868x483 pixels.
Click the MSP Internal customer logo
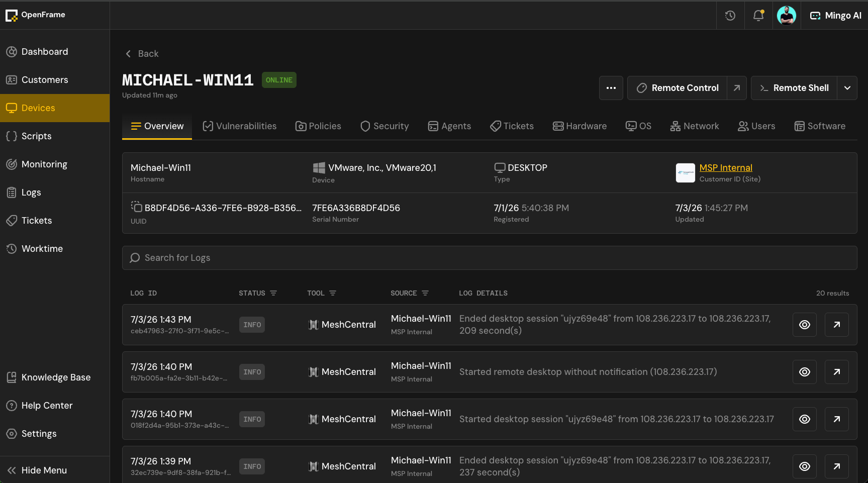tap(686, 173)
